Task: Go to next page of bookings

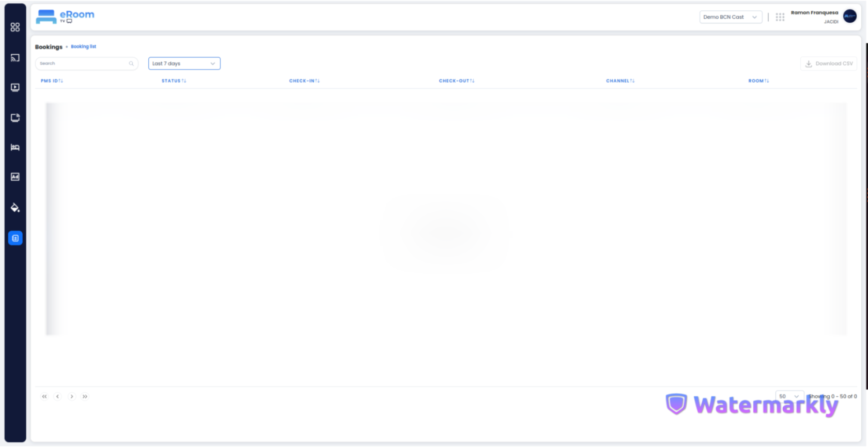Action: coord(72,396)
